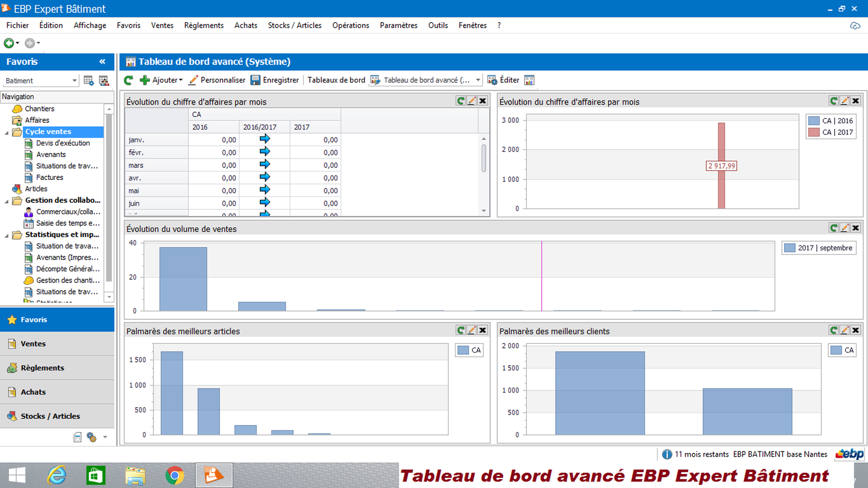Open the Stocks / Articles sidebar section
This screenshot has width=868, height=488.
[50, 415]
